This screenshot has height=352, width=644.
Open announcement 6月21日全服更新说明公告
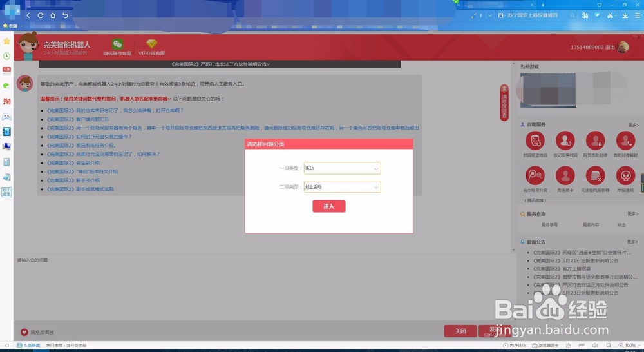[x=575, y=260]
